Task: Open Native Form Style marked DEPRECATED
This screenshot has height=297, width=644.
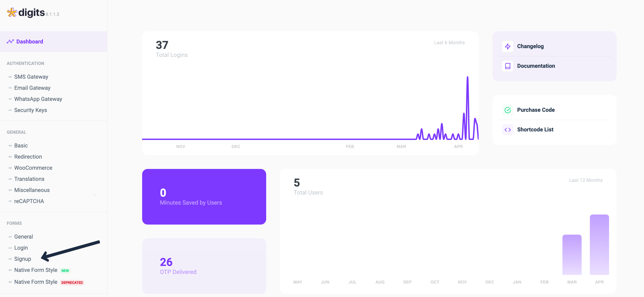Action: point(36,282)
